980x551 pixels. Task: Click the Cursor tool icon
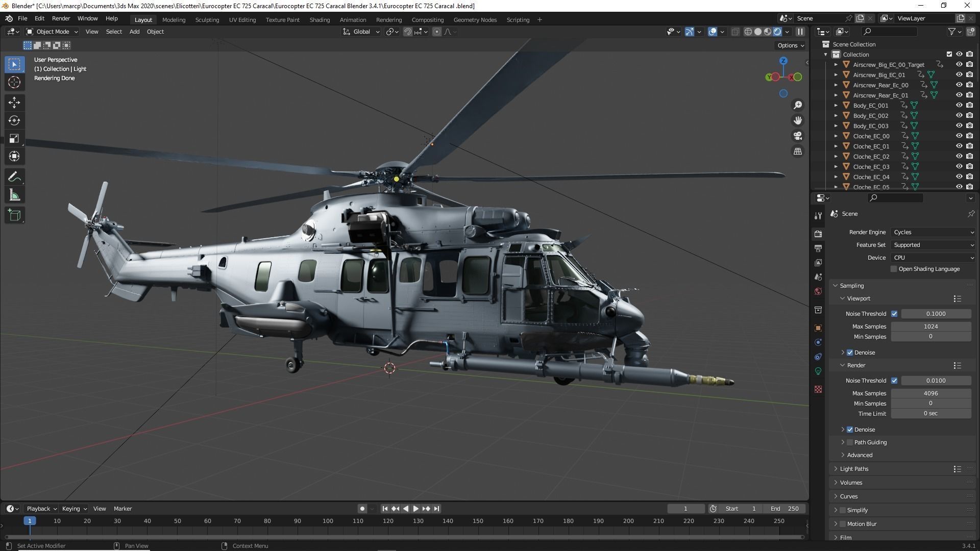pyautogui.click(x=14, y=83)
